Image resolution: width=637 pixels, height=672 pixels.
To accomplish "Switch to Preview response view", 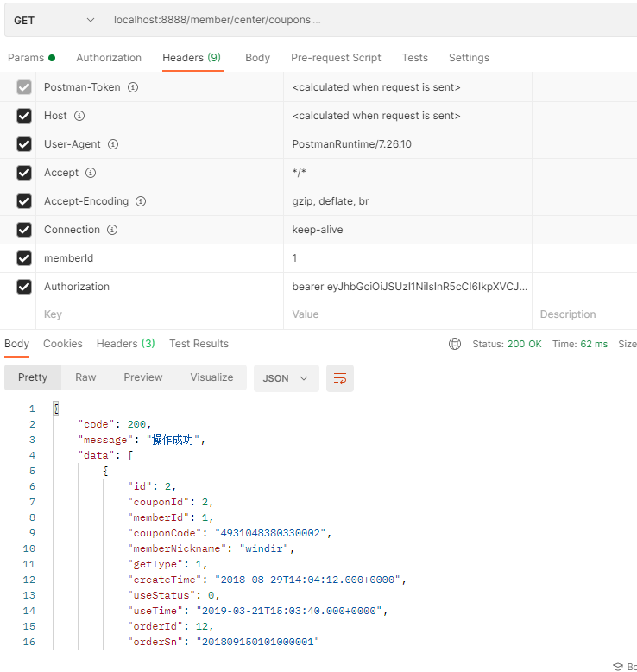I will [143, 377].
